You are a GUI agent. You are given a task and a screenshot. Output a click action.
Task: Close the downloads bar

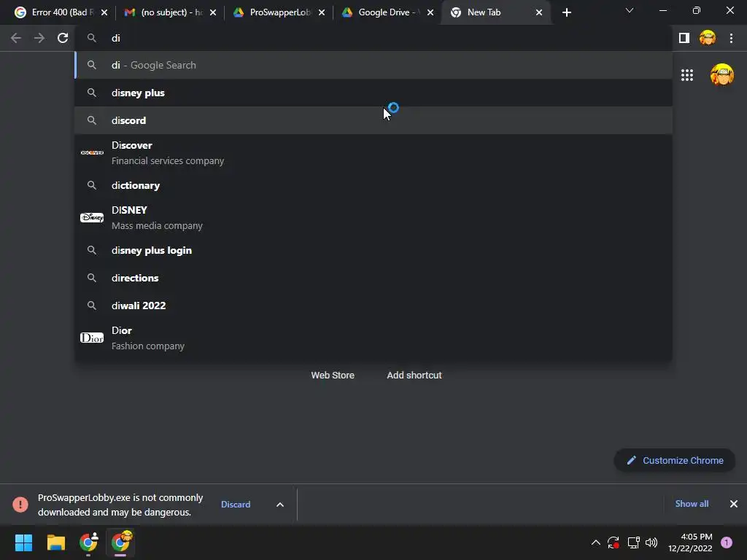tap(734, 504)
